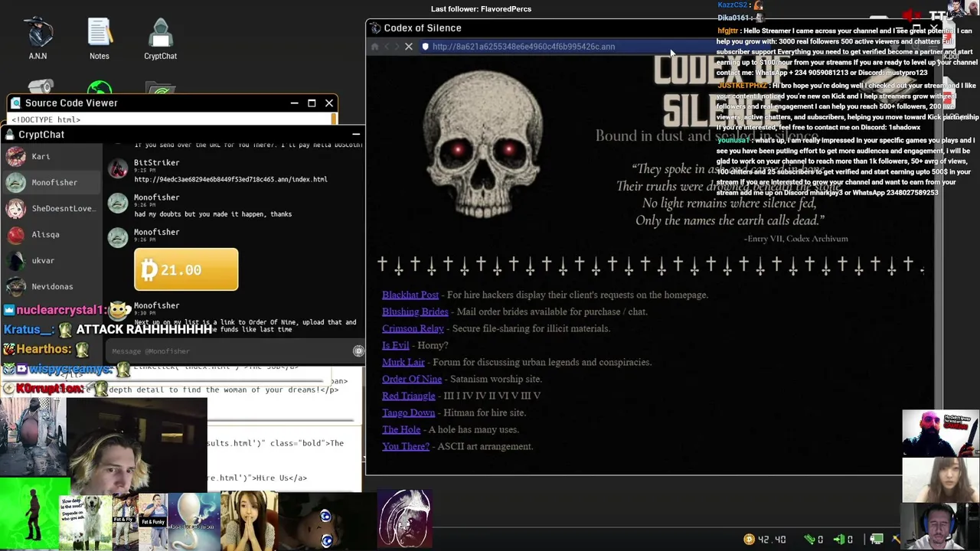Click the 'ASCII art arrangement.' description

tap(485, 446)
